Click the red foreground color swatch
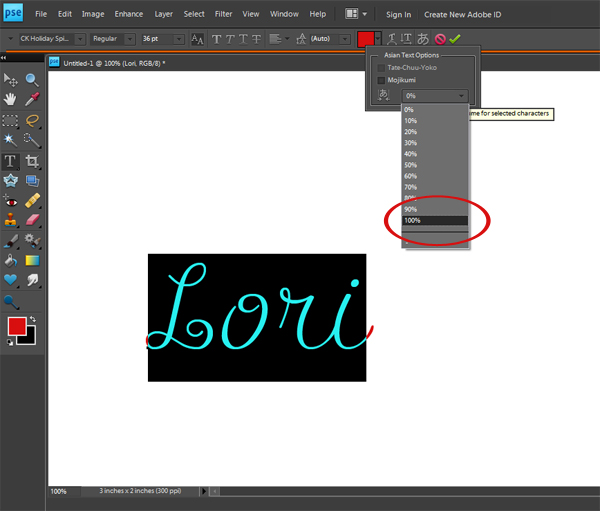 [17, 326]
